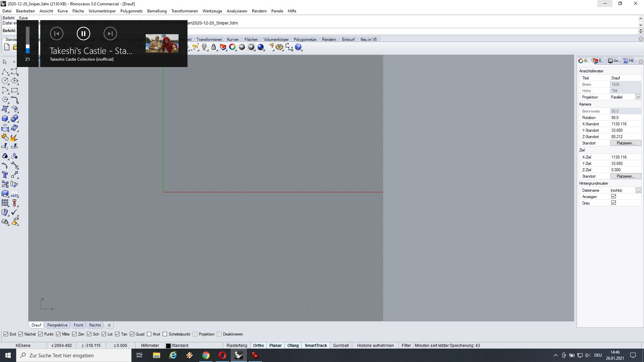This screenshot has width=644, height=362.
Task: Uncheck the Grau background option
Action: pos(613,203)
